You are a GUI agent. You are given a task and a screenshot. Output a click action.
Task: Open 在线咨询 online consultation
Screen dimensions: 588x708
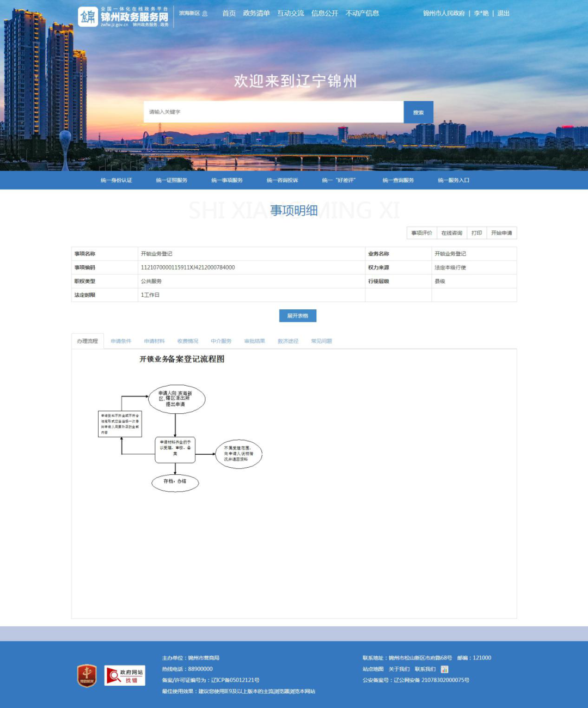451,233
